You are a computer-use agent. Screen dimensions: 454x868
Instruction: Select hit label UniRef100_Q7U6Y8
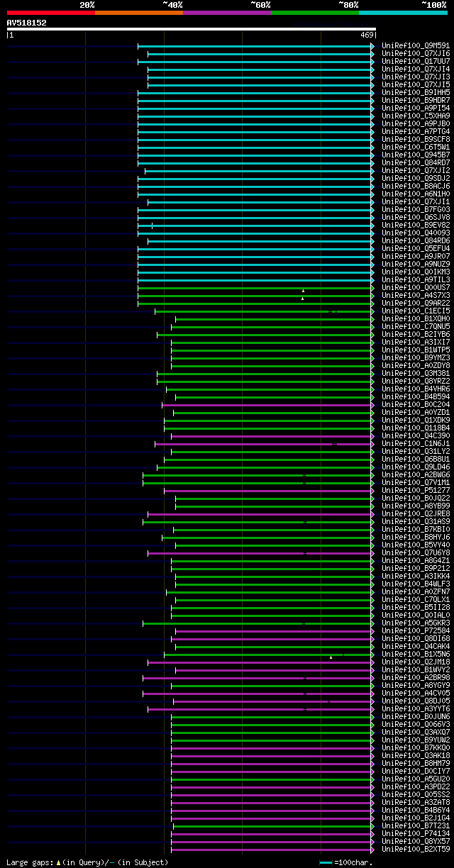(416, 553)
